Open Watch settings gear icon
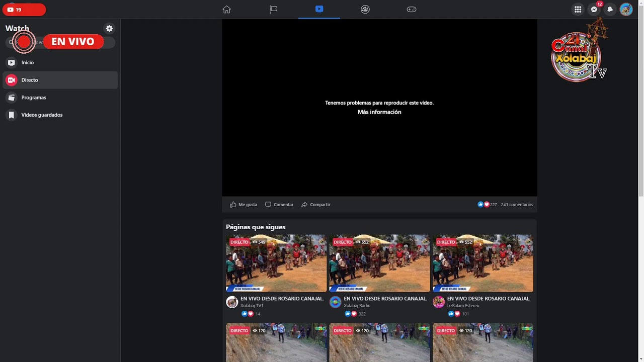This screenshot has width=644, height=362. coord(109,29)
